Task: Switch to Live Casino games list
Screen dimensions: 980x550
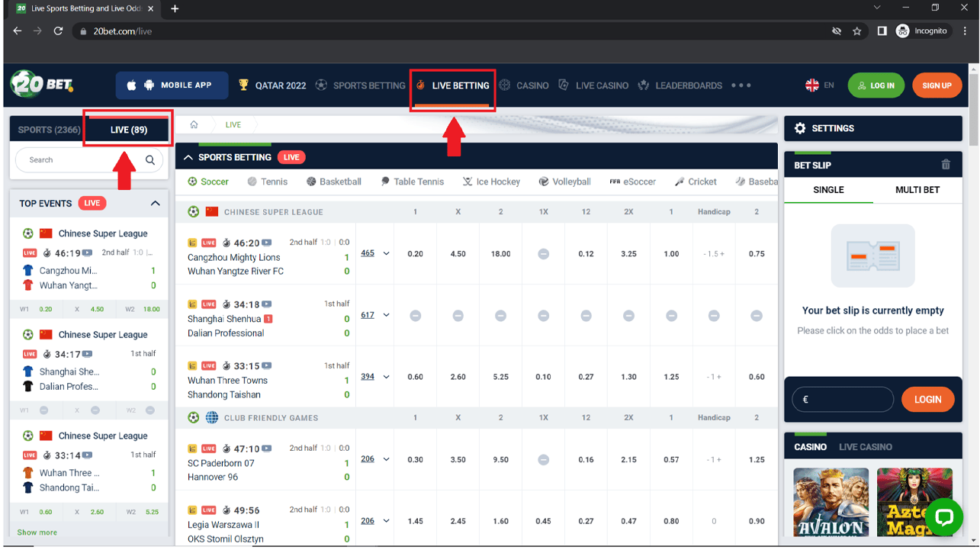Action: tap(865, 447)
